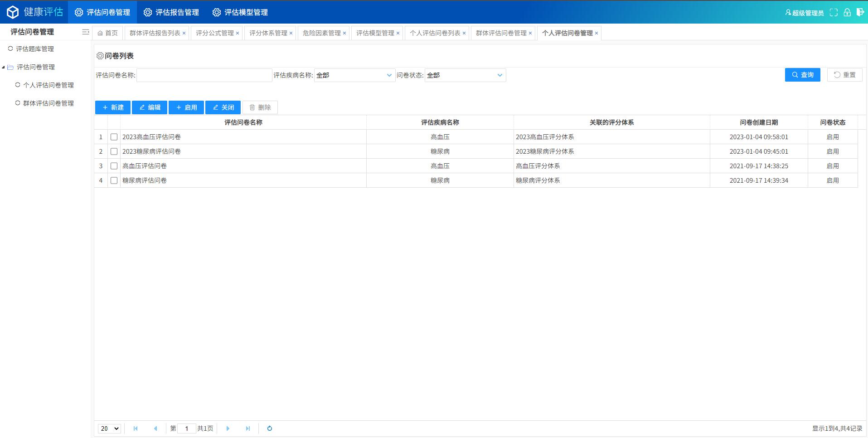Screen dimensions: 868x438
Task: Click the 重置 reset button
Action: (845, 75)
